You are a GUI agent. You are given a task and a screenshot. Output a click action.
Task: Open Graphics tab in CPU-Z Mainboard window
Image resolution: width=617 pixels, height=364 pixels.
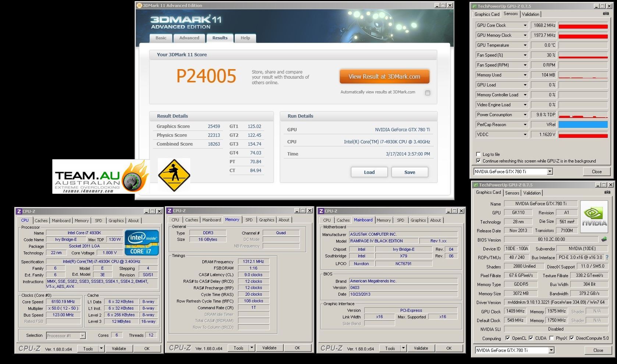coord(418,220)
